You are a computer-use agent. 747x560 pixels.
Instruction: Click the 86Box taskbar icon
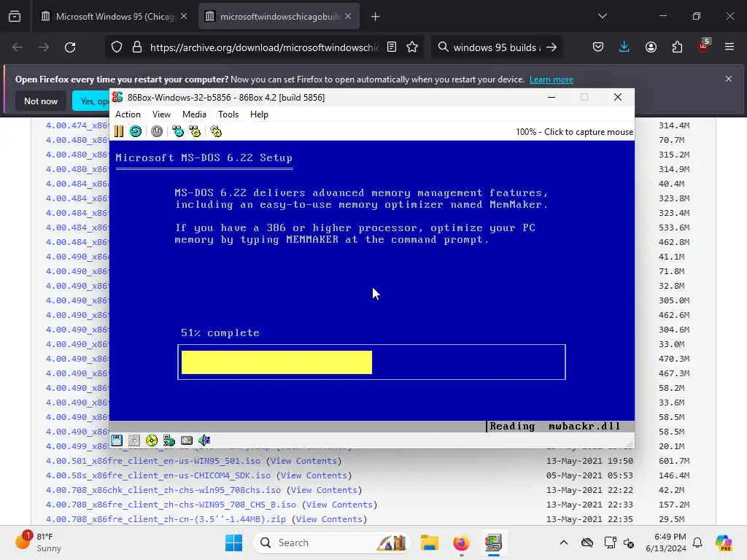pos(494,542)
